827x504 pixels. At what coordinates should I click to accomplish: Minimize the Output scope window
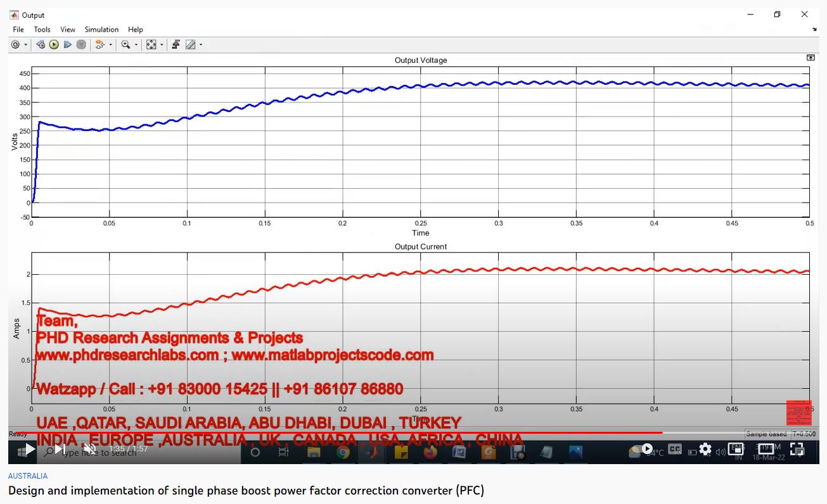[x=750, y=15]
